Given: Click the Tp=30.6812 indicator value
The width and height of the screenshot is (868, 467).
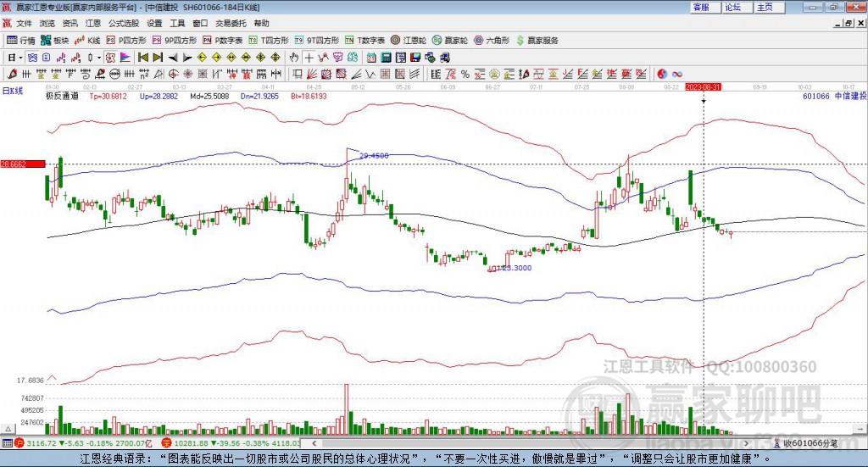Looking at the screenshot, I should pyautogui.click(x=108, y=97).
